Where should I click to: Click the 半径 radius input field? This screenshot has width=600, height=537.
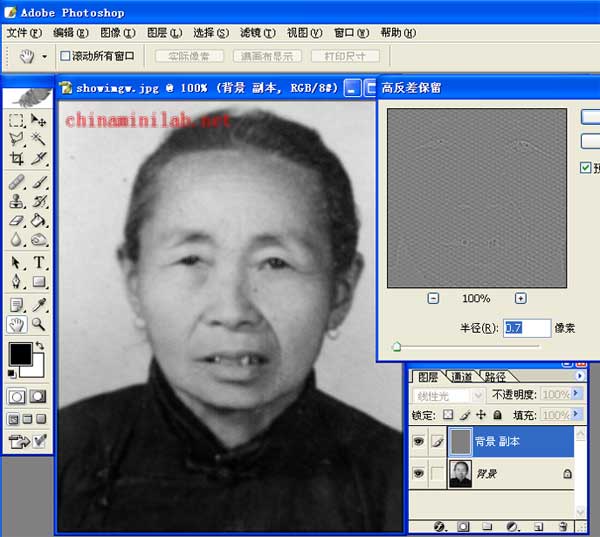click(526, 328)
